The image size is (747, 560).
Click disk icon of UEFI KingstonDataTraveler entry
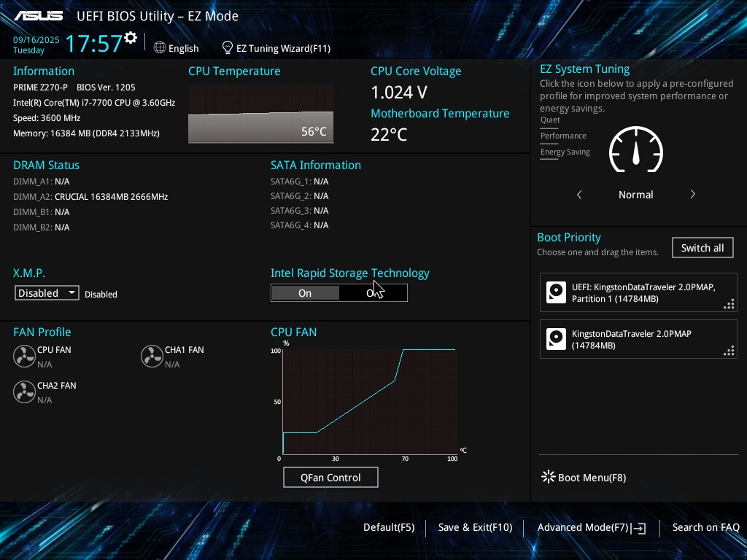[556, 292]
